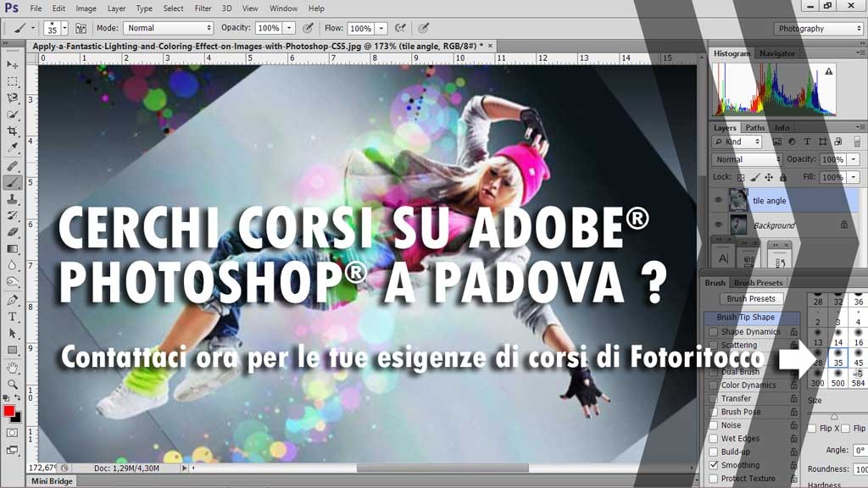Open the Window menu
The height and width of the screenshot is (488, 868).
(x=283, y=8)
